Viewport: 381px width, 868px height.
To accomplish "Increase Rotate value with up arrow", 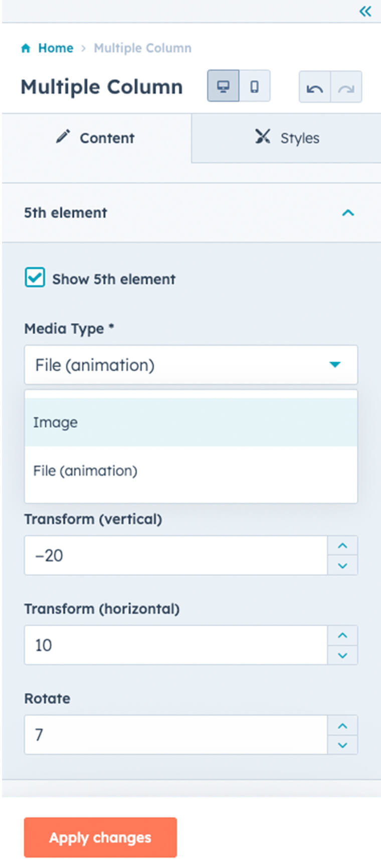I will (x=342, y=726).
